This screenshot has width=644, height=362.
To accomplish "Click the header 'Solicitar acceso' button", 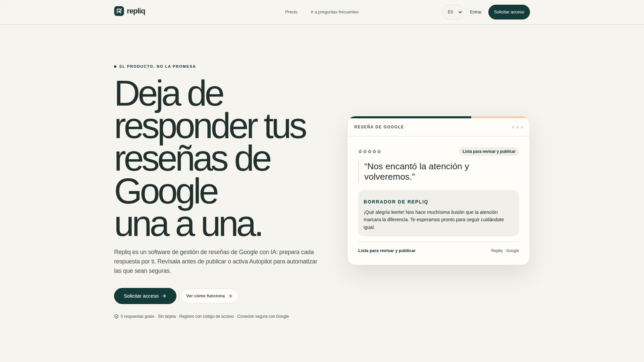I will point(509,12).
